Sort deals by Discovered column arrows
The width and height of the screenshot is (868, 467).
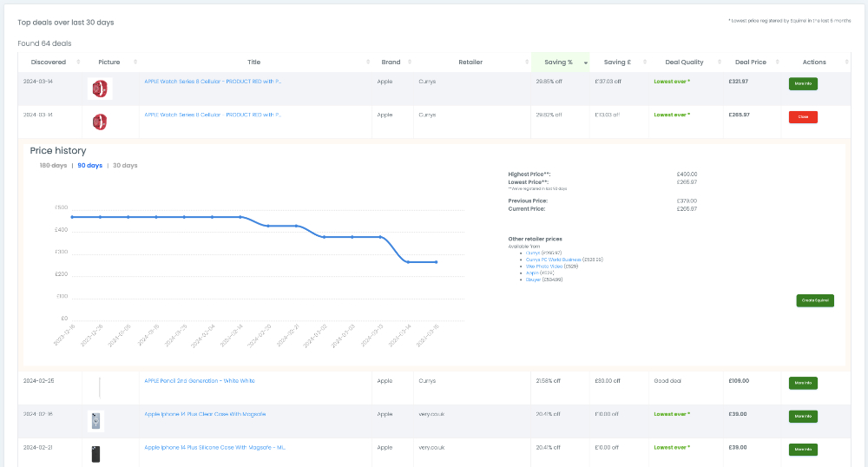(x=78, y=62)
